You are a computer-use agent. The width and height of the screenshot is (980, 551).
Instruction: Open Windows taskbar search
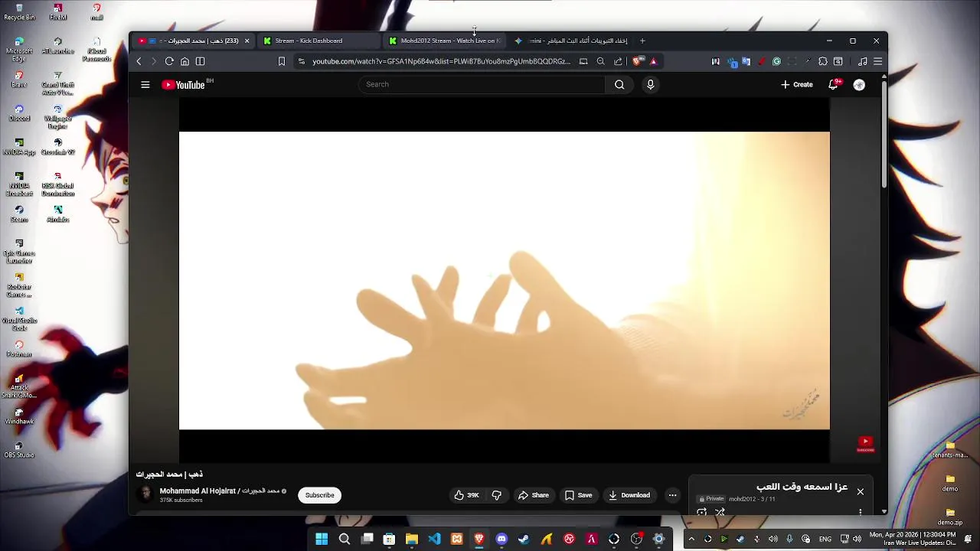[x=345, y=539]
